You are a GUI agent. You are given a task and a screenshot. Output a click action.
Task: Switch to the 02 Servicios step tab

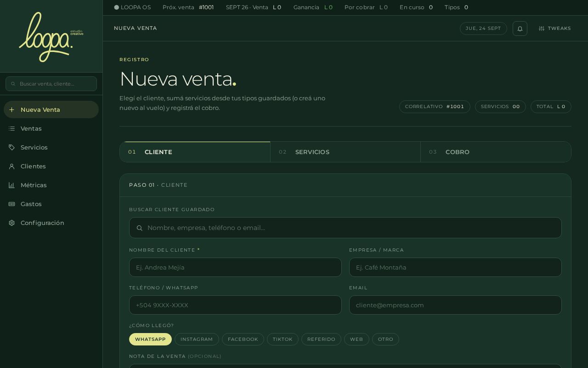[345, 152]
